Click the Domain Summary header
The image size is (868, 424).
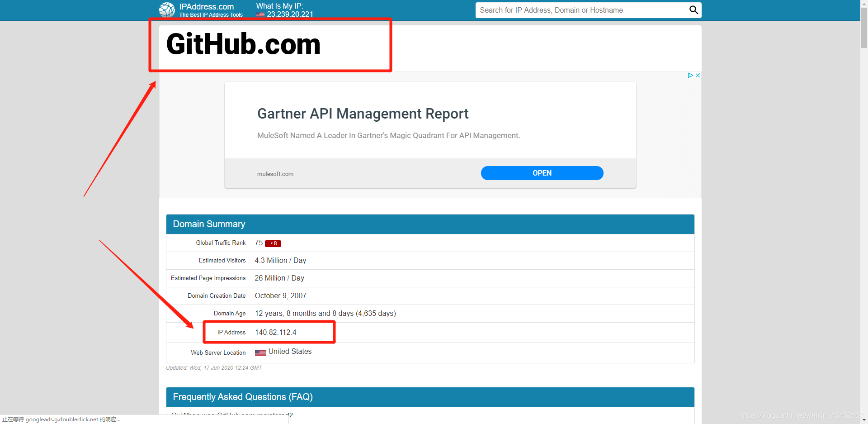[430, 224]
